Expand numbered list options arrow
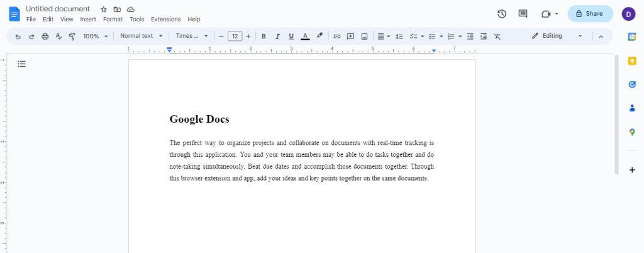The width and height of the screenshot is (644, 253). coord(460,37)
